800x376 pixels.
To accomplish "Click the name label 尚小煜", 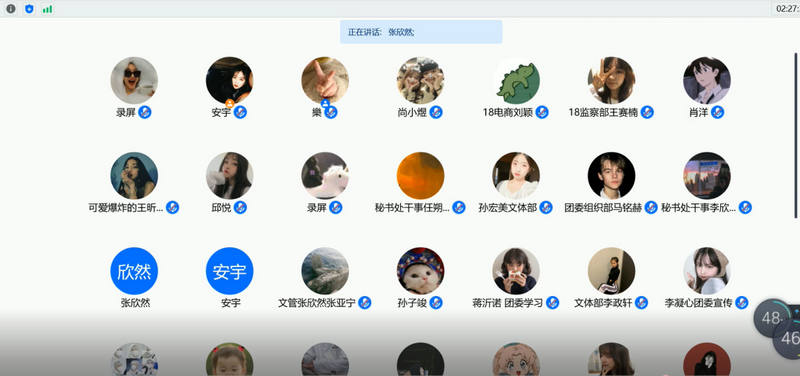I will [412, 113].
